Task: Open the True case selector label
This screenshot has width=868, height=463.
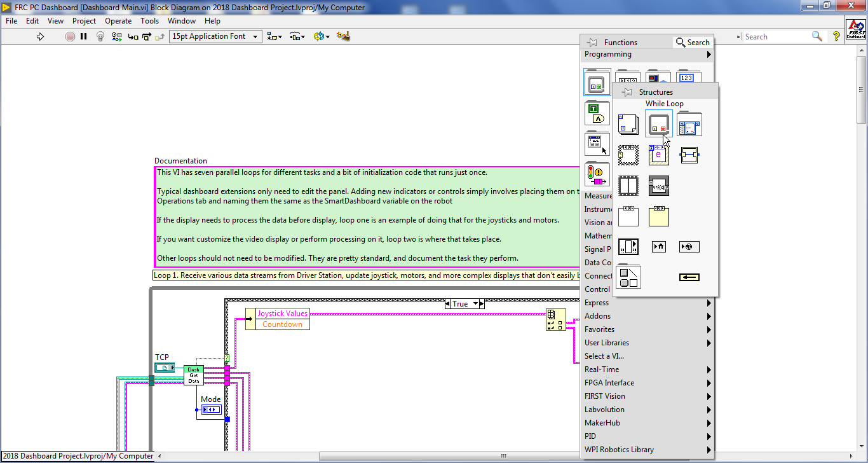Action: (465, 304)
